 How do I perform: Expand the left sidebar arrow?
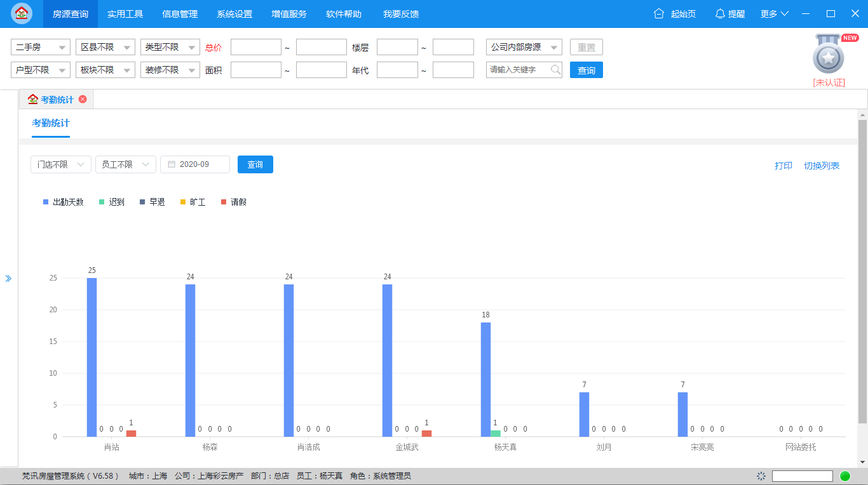pyautogui.click(x=8, y=278)
